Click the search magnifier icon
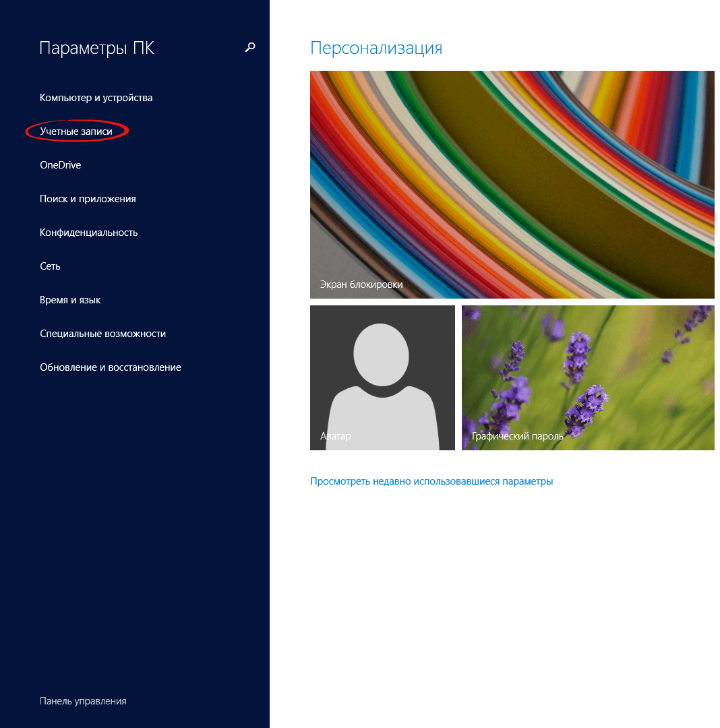 coord(250,47)
